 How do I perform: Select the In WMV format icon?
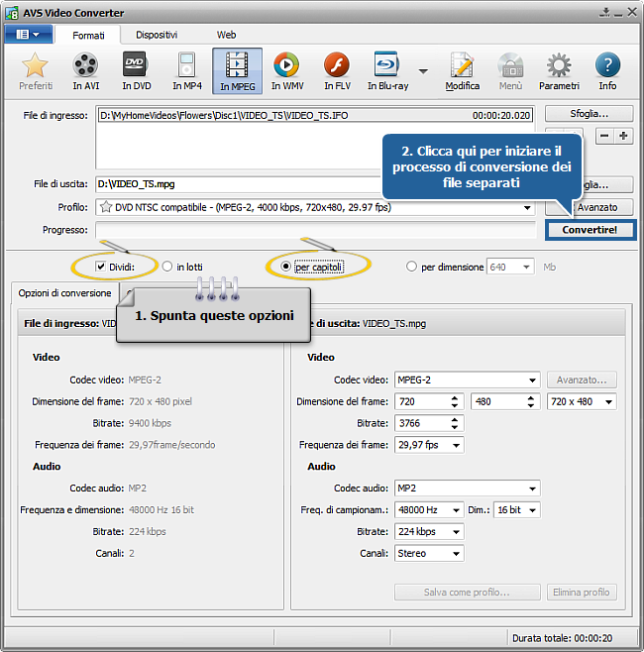[x=286, y=70]
